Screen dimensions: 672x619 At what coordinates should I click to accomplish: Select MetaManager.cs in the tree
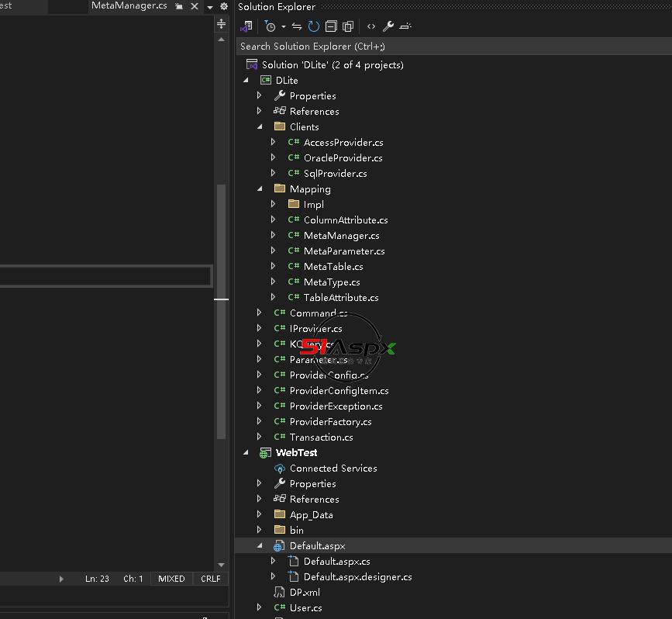[341, 236]
